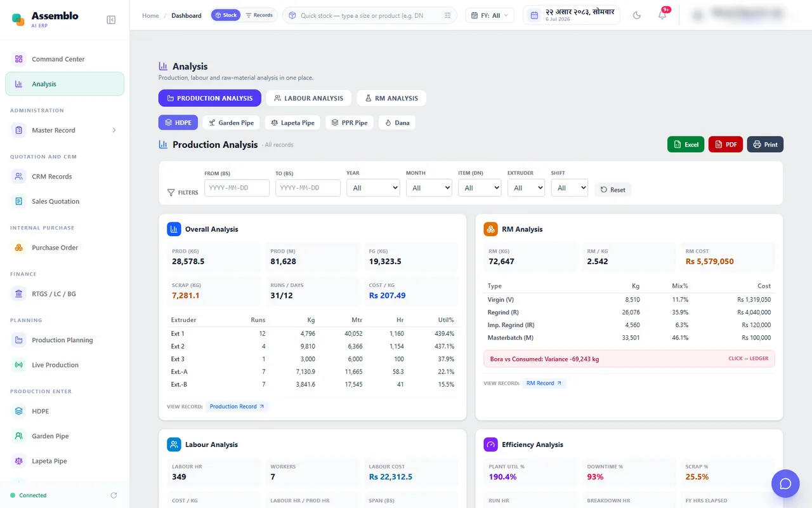Open the FY All dropdown

[490, 15]
